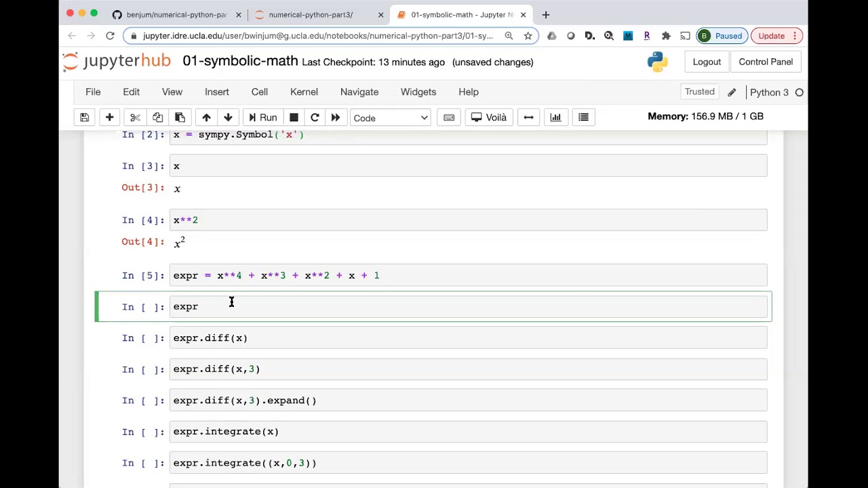Save the notebook with the floppy disk icon
Screen dimensions: 868x488
85,117
